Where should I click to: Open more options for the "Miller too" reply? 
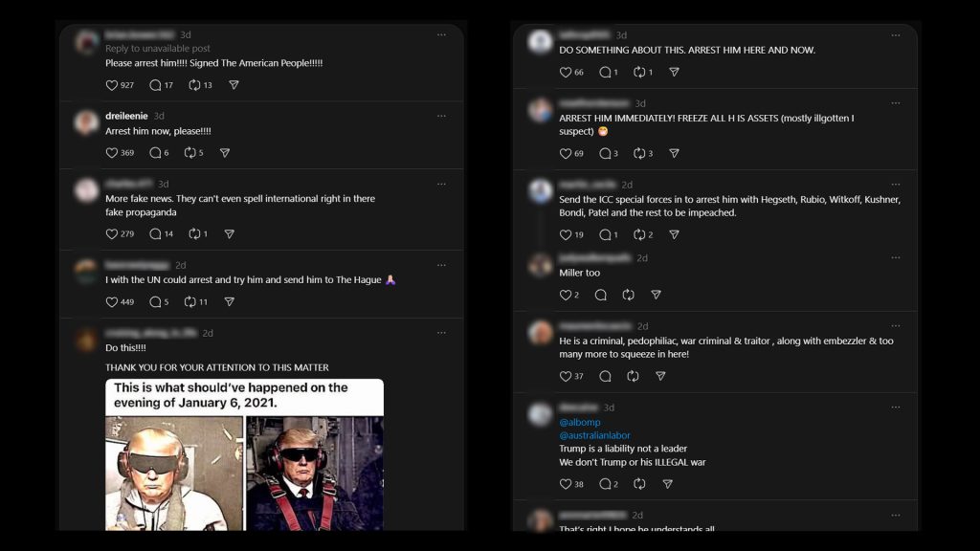[x=896, y=257]
